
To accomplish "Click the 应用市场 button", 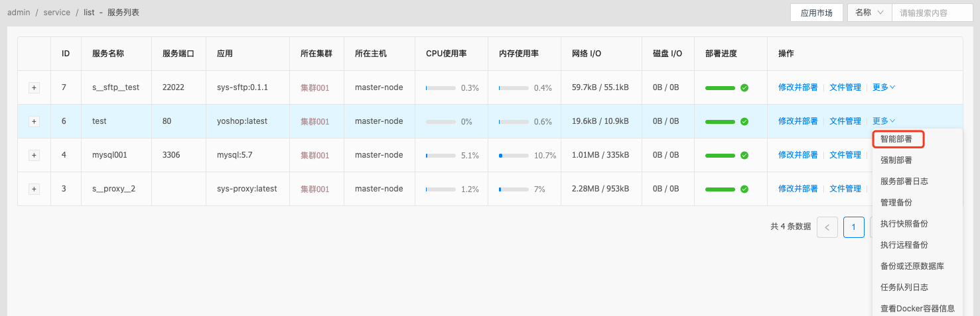I will click(x=816, y=13).
